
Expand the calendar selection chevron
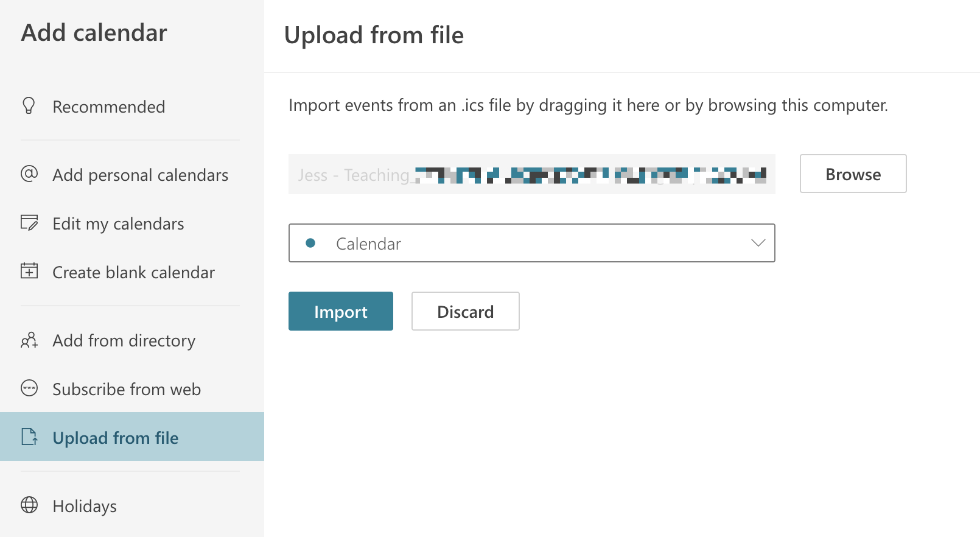(757, 243)
